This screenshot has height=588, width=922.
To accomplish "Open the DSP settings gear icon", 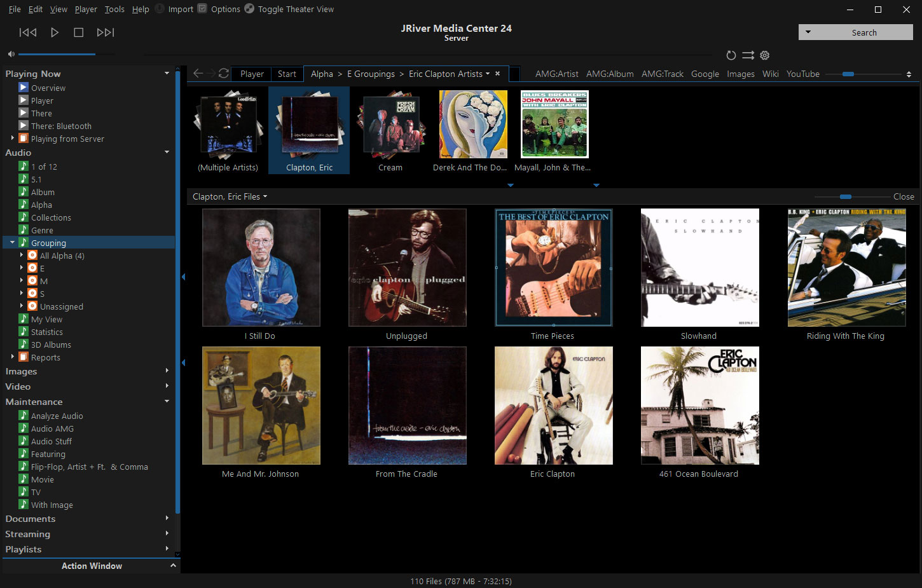I will pos(765,55).
